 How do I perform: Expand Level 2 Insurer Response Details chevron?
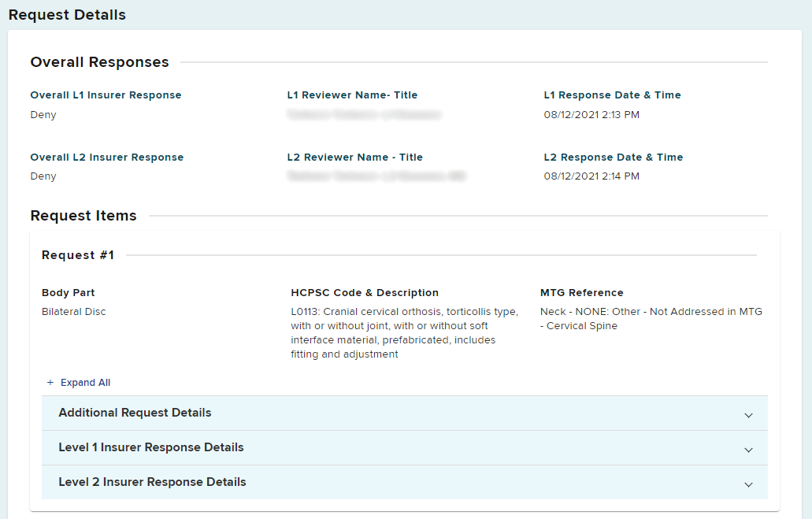click(748, 484)
